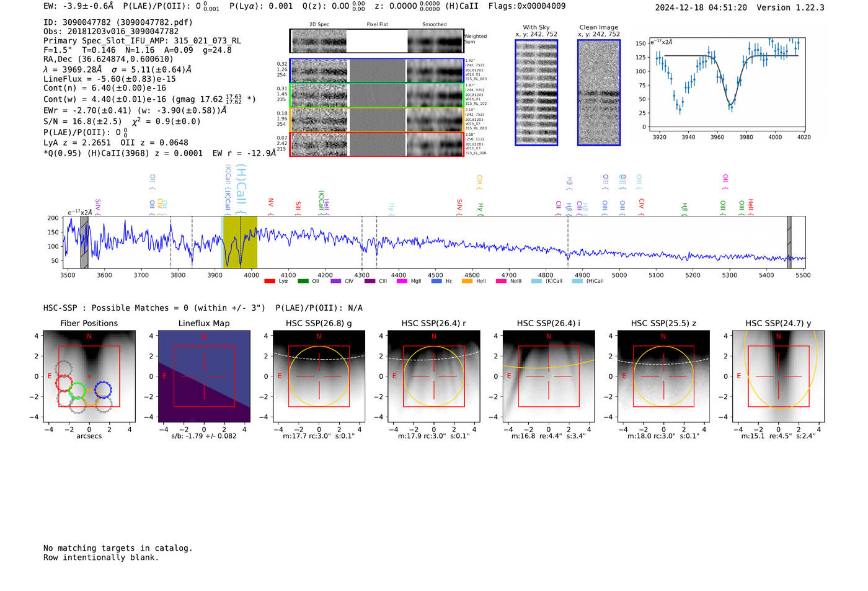Click the OII green legend swatch
This screenshot has height=591, width=868.
point(303,281)
